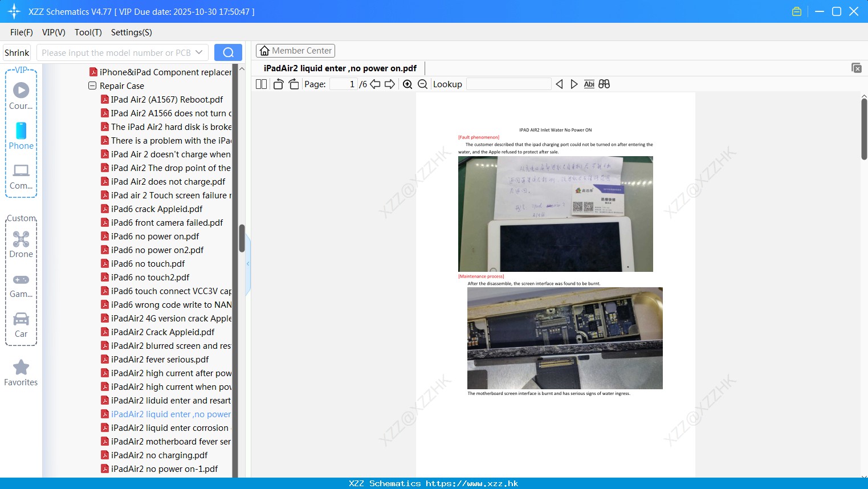Select highlighted iPadAir2 liquid enter ,no power file
868x489 pixels.
tap(166, 414)
